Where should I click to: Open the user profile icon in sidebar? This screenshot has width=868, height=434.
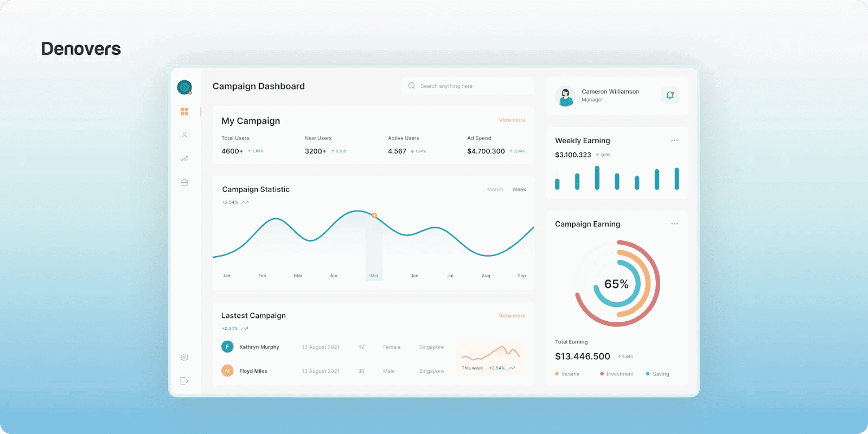pos(184,135)
